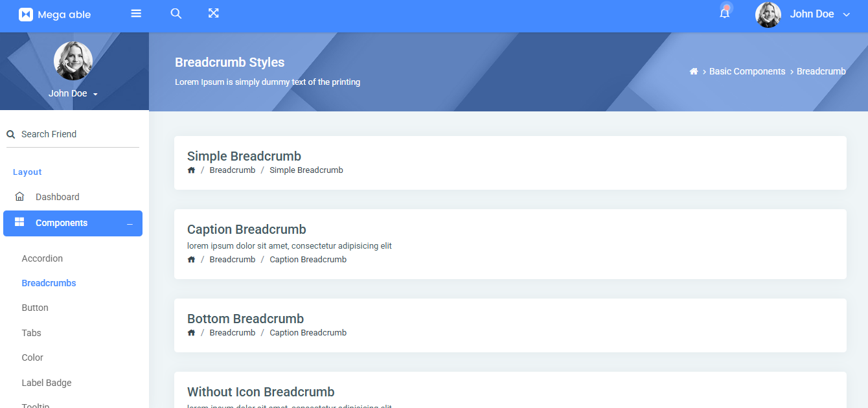This screenshot has width=868, height=408.
Task: Open the Button submenu item
Action: pyautogui.click(x=35, y=308)
